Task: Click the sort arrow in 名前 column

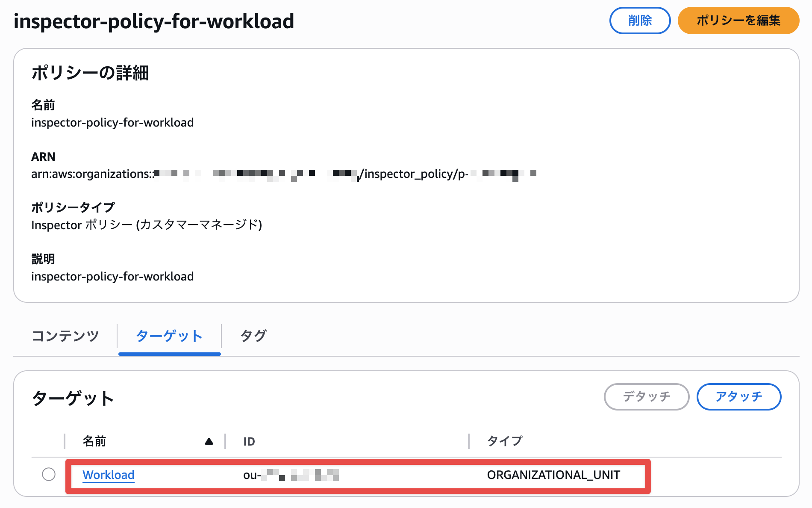Action: point(209,441)
